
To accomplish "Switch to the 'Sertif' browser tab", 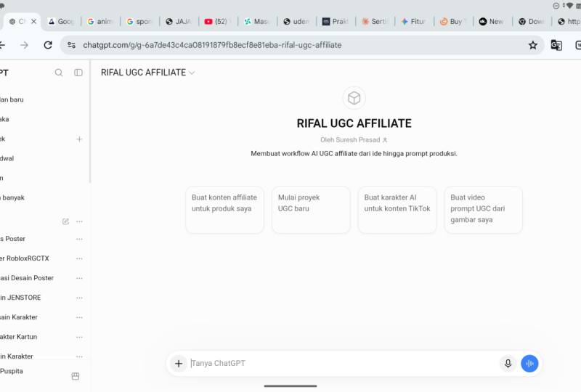I will click(375, 22).
